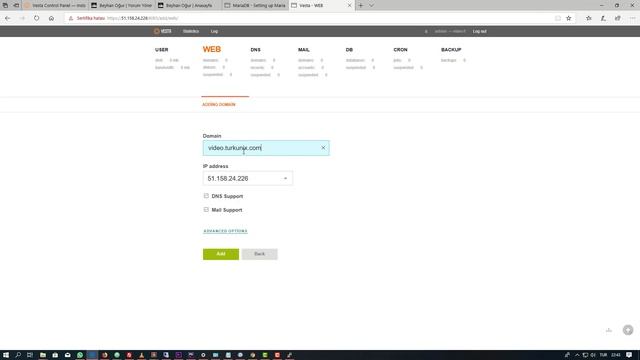
Task: Expand the Advanced Options section
Action: (225, 231)
